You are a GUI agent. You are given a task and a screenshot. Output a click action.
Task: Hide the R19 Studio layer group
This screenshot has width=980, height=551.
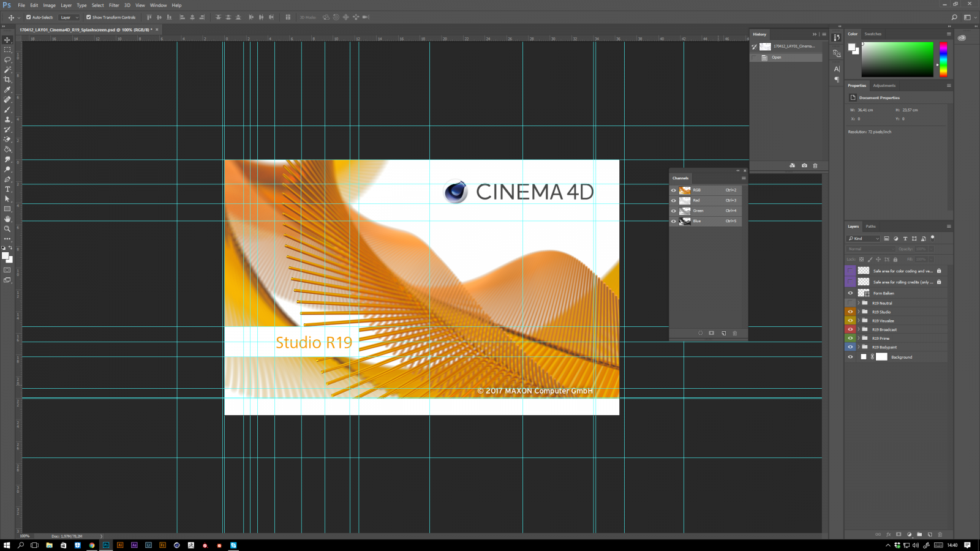[850, 312]
